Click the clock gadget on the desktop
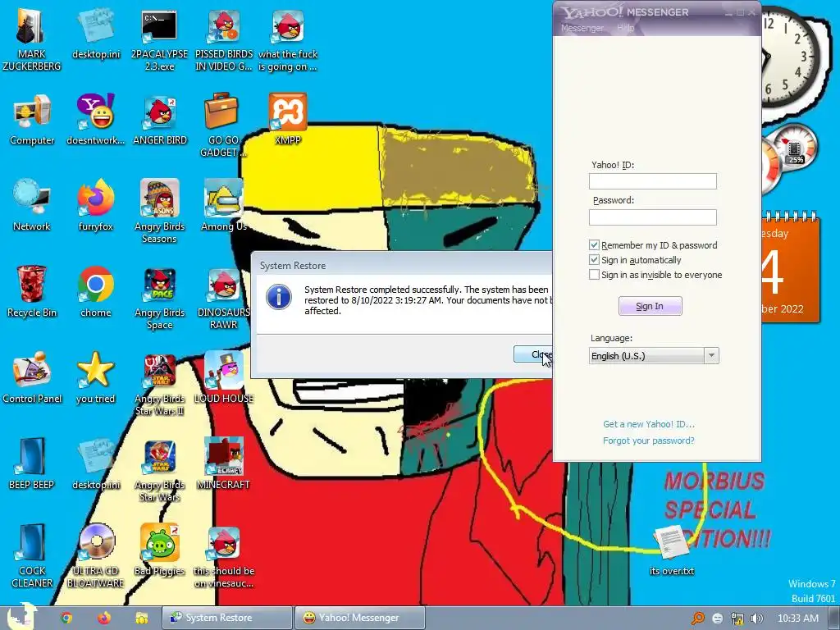Image resolution: width=840 pixels, height=630 pixels. pyautogui.click(x=790, y=57)
